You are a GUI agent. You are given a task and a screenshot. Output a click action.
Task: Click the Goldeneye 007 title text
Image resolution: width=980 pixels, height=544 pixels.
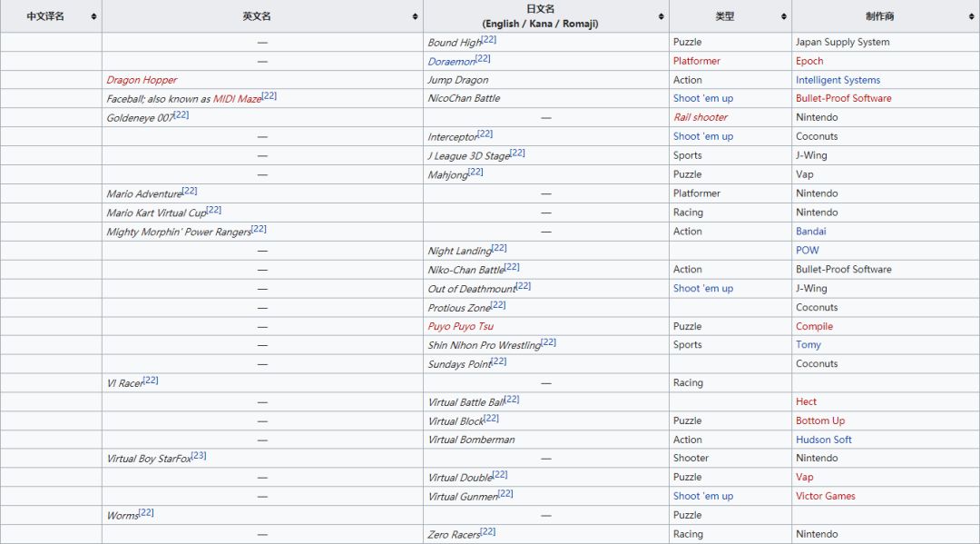coord(140,118)
